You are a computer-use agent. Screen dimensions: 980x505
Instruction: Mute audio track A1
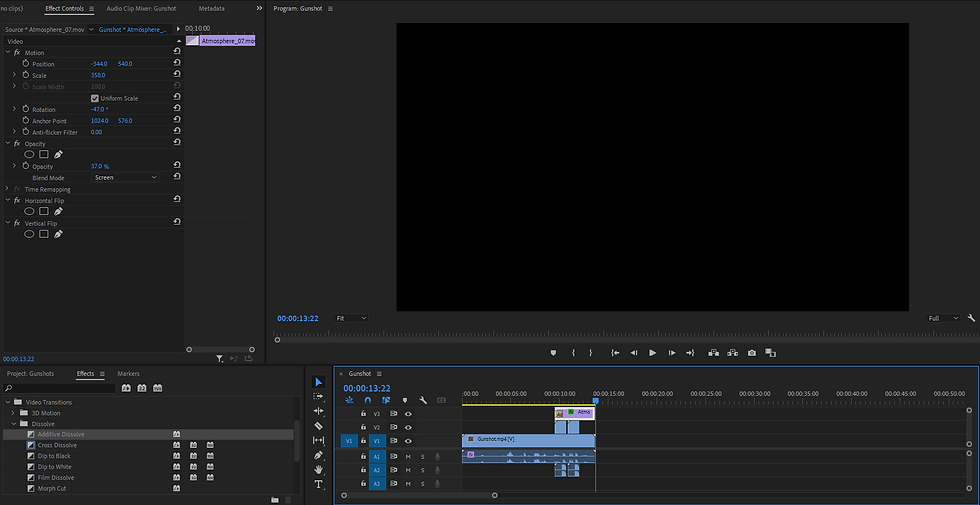[x=408, y=456]
